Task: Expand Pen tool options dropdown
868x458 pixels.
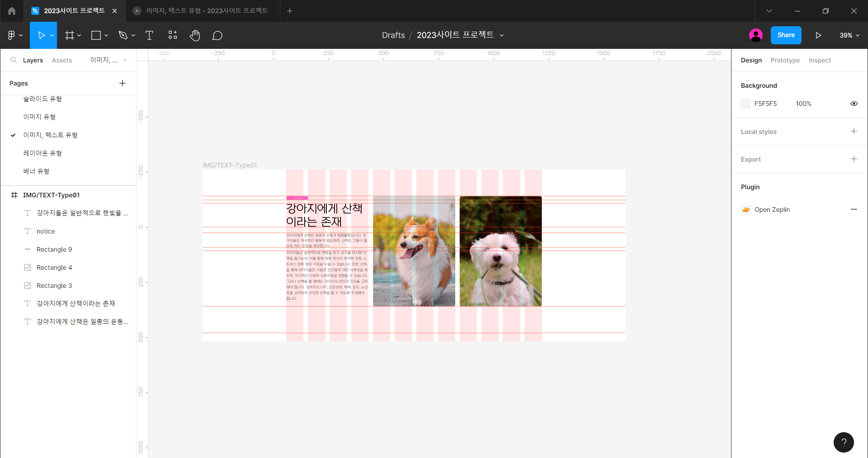Action: pyautogui.click(x=133, y=35)
